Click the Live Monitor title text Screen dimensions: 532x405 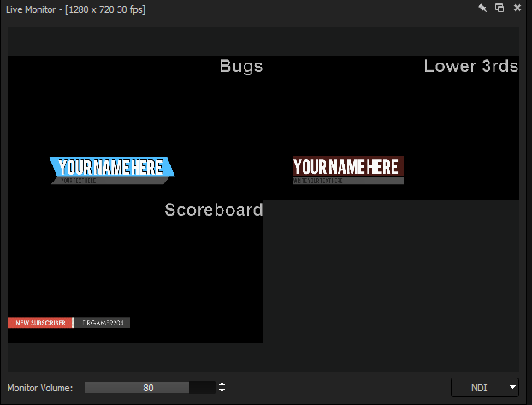coord(75,9)
